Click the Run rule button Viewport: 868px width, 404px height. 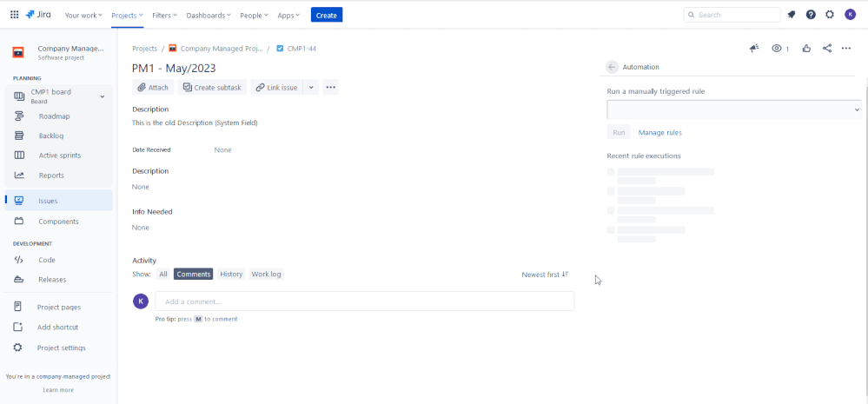(619, 133)
